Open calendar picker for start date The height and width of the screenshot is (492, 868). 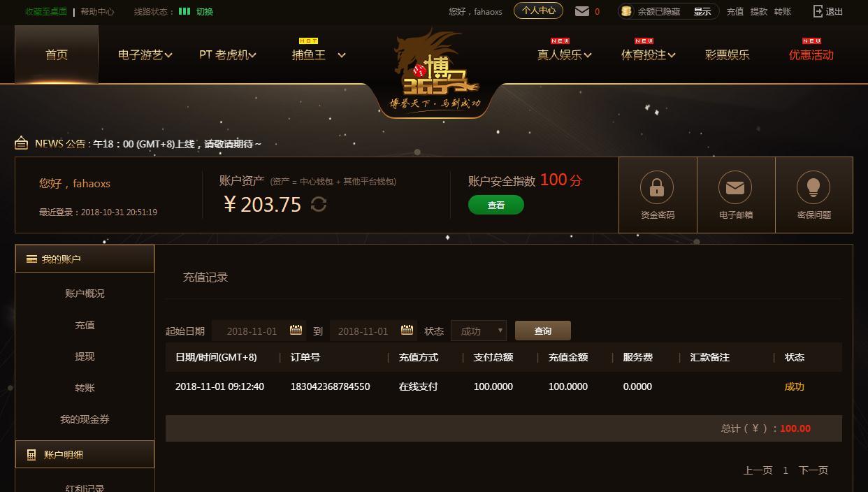tap(296, 330)
